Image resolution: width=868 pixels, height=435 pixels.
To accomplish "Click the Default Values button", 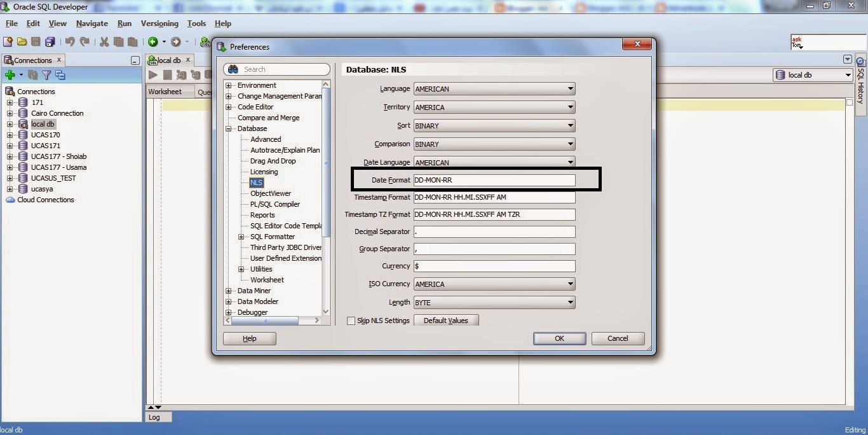I will pos(446,321).
